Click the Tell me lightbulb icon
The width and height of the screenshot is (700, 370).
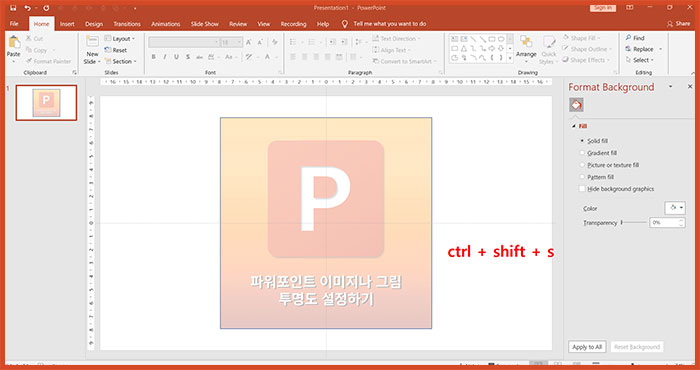[x=345, y=24]
